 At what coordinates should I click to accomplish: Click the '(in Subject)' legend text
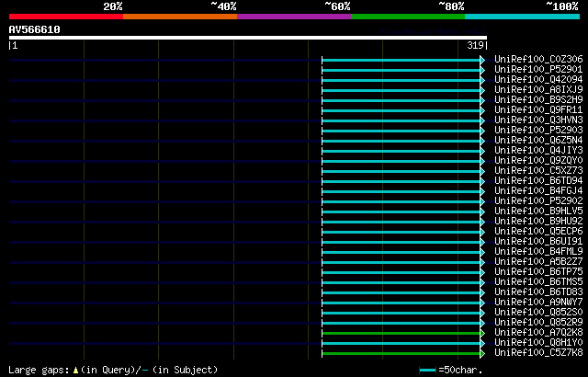click(185, 370)
